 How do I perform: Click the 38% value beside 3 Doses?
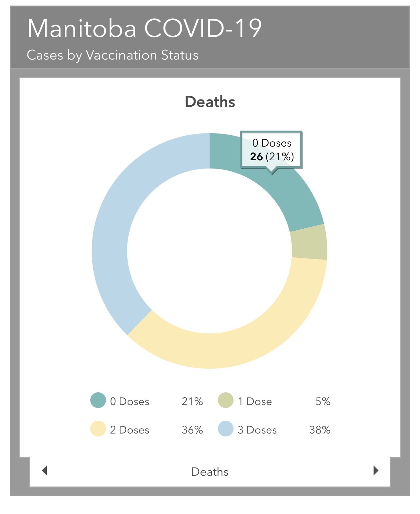coord(320,430)
